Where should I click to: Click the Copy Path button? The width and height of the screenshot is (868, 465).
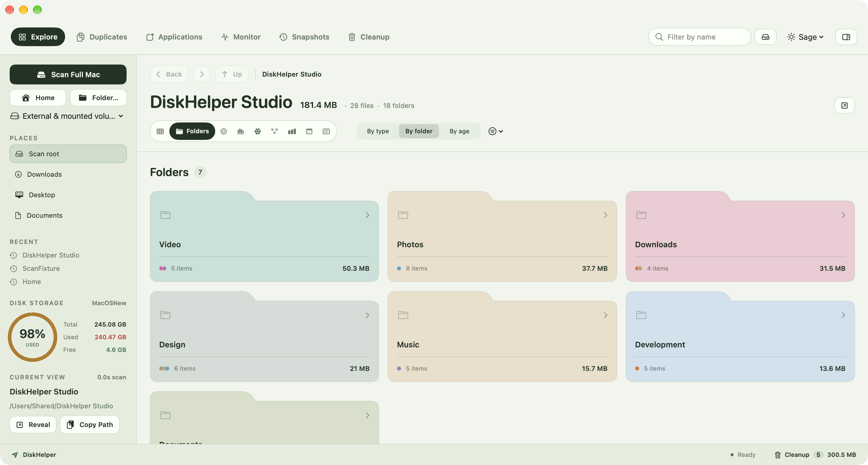[90, 425]
